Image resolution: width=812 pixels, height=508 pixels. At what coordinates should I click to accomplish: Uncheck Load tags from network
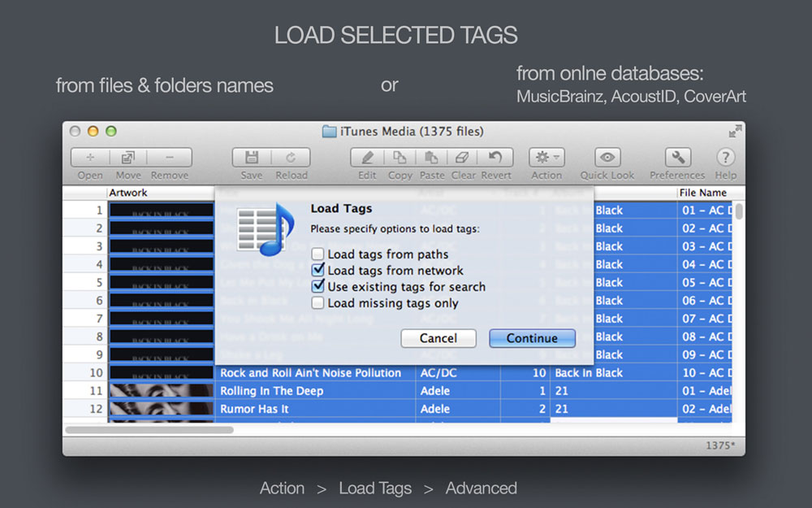[x=318, y=270]
